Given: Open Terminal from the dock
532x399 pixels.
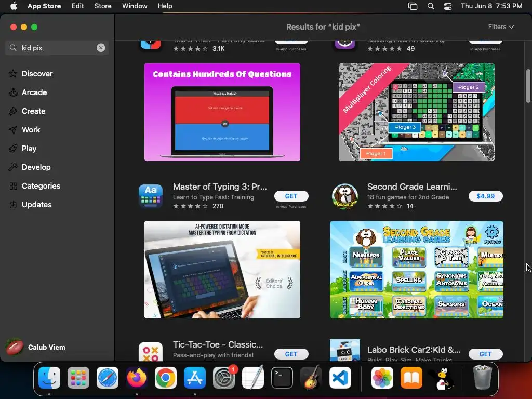Looking at the screenshot, I should [x=282, y=378].
